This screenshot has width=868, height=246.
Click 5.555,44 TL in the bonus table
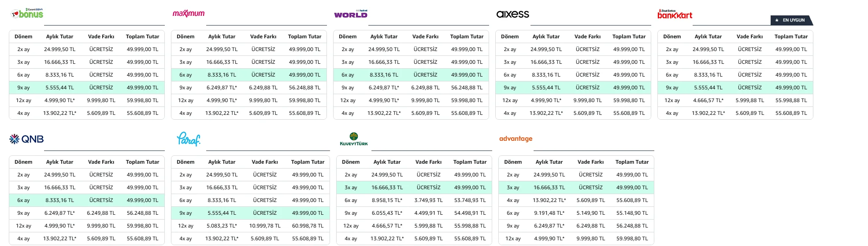(x=59, y=88)
